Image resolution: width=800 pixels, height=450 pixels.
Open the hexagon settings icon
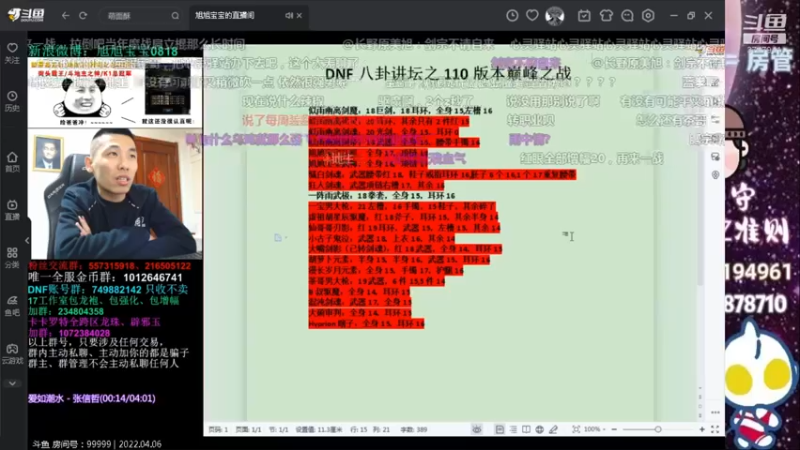click(648, 16)
